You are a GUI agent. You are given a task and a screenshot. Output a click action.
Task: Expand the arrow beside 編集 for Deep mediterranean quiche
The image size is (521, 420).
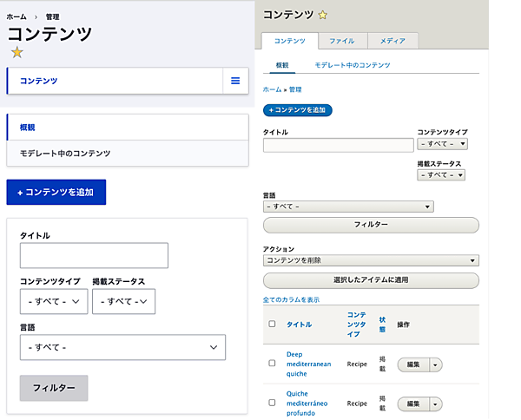click(x=435, y=365)
